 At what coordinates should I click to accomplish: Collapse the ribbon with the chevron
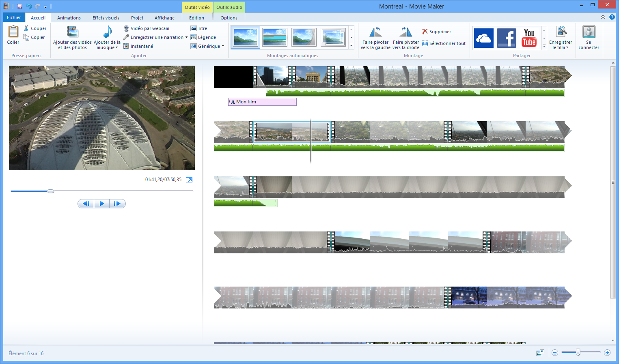click(x=603, y=17)
